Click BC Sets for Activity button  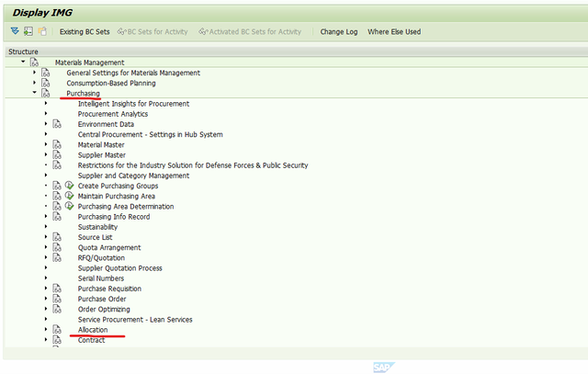click(153, 32)
